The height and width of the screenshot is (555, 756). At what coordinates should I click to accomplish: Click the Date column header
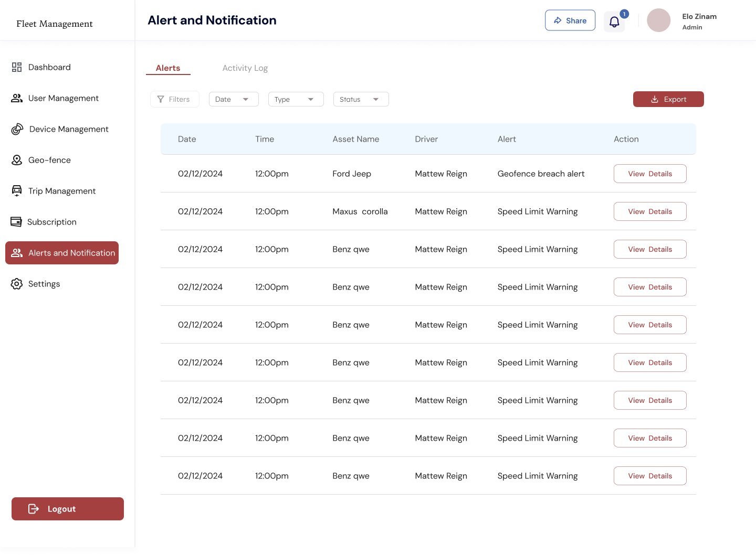click(x=187, y=139)
